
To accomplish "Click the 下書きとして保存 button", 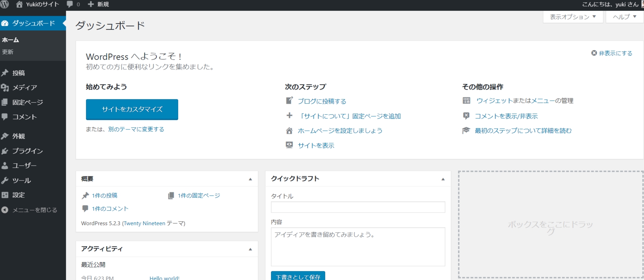I will tap(298, 276).
